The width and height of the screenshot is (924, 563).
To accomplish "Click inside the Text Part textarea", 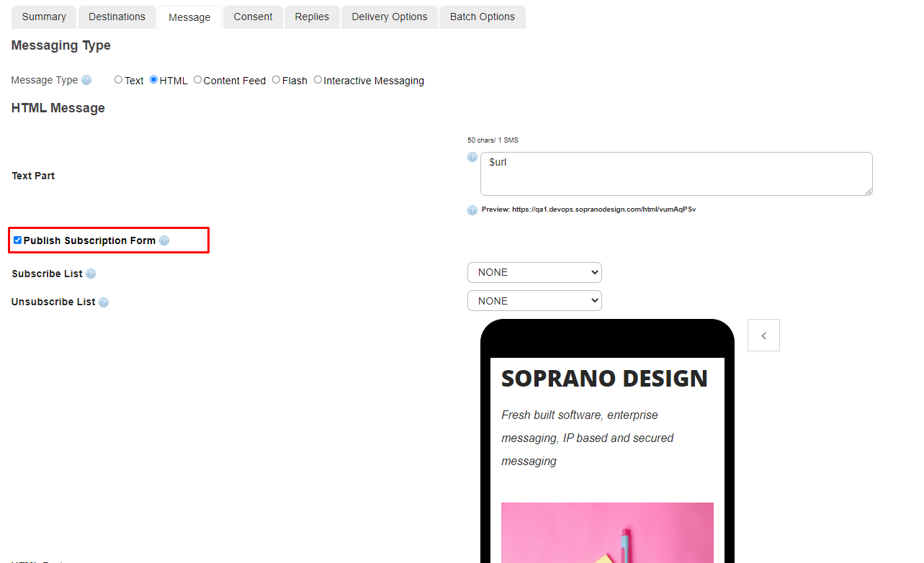I will coord(676,174).
